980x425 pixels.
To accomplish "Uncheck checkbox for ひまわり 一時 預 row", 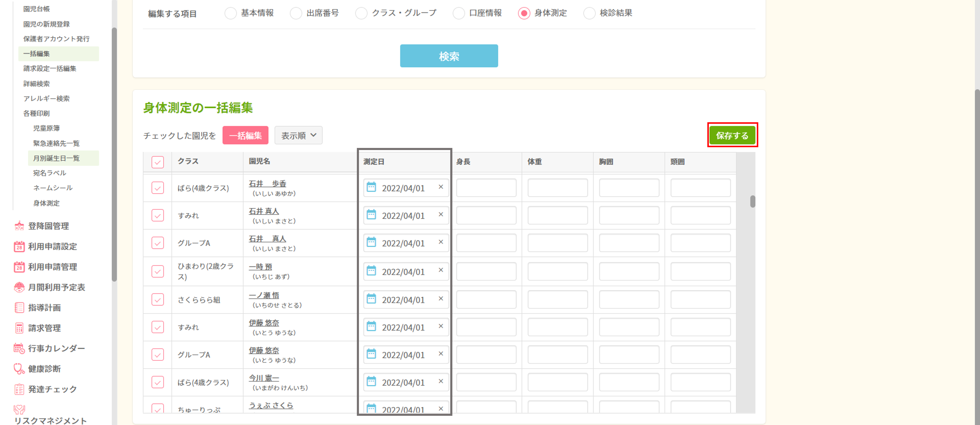I will pos(158,271).
